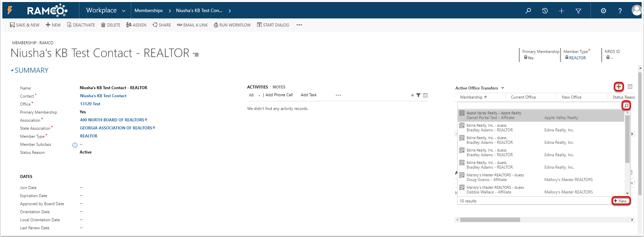Open the record title dropdown menu icon
This screenshot has width=644, height=237.
pos(196,54)
